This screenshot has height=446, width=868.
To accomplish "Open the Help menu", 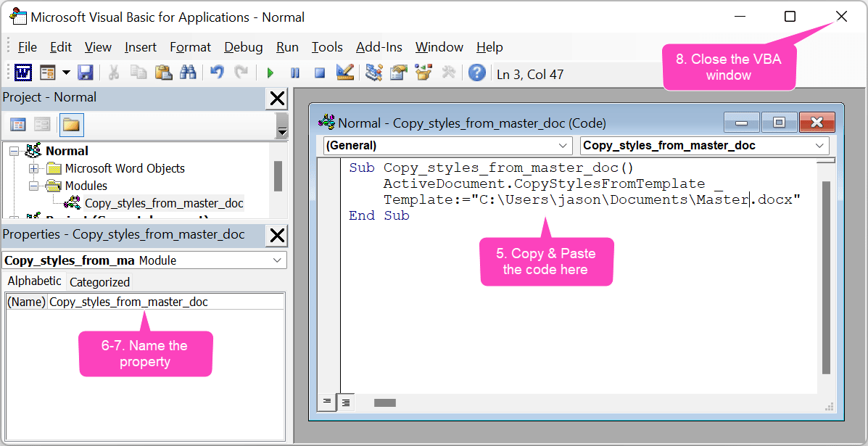I will [x=489, y=47].
